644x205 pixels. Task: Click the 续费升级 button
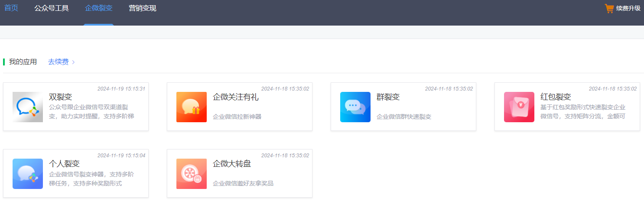[x=628, y=8]
